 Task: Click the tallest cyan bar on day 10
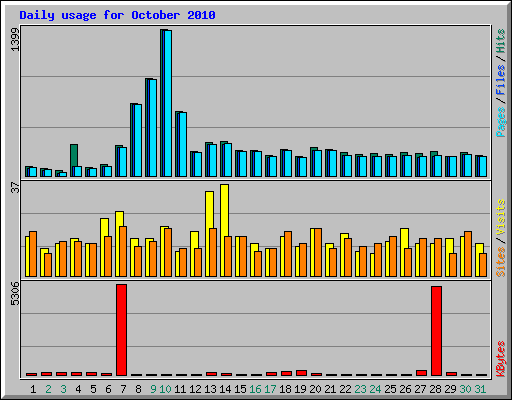pyautogui.click(x=168, y=103)
